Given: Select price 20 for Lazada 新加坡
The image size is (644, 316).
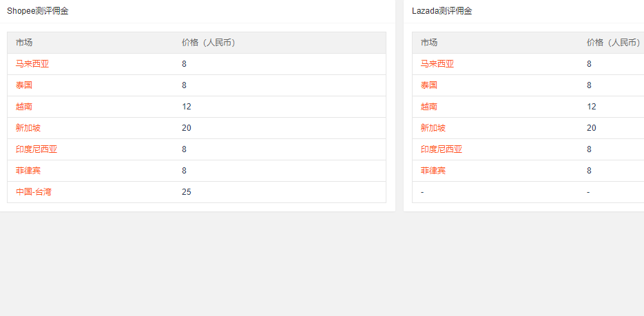Looking at the screenshot, I should (x=592, y=128).
